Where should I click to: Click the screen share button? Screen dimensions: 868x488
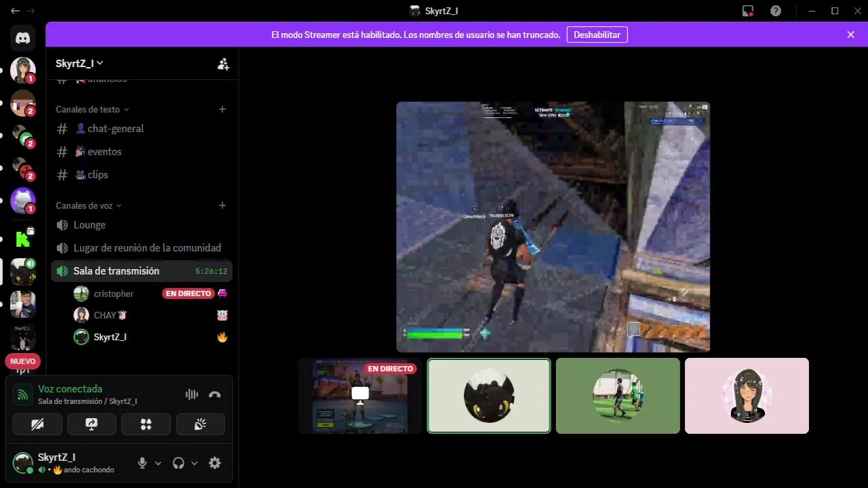pos(92,424)
